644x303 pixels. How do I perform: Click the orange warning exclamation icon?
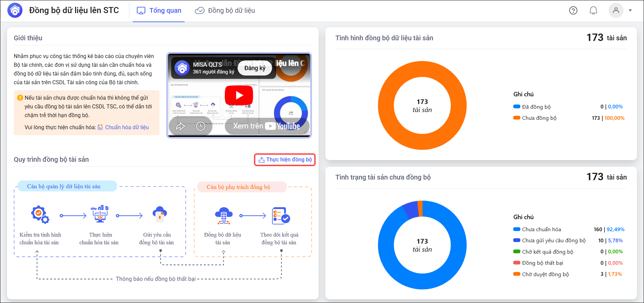pyautogui.click(x=20, y=98)
